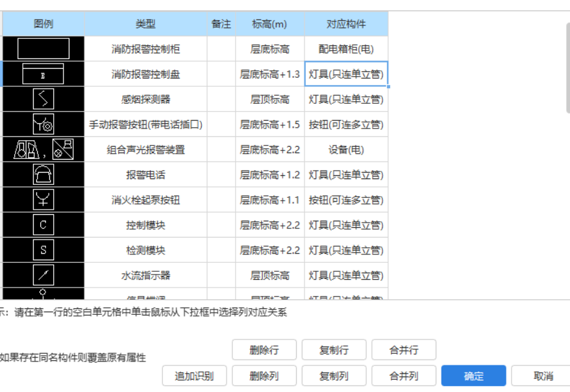Click 标高 cell of 水流指示器 row
The height and width of the screenshot is (392, 570).
point(269,275)
